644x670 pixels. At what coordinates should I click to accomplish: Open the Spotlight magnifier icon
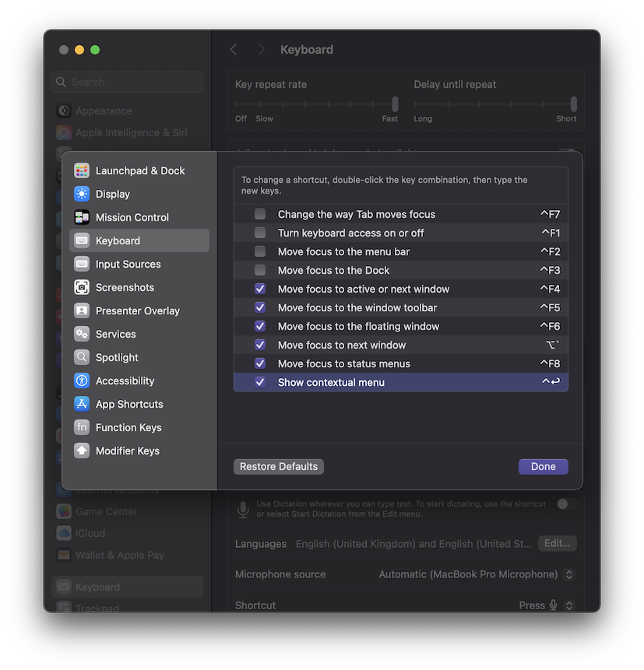pos(82,357)
